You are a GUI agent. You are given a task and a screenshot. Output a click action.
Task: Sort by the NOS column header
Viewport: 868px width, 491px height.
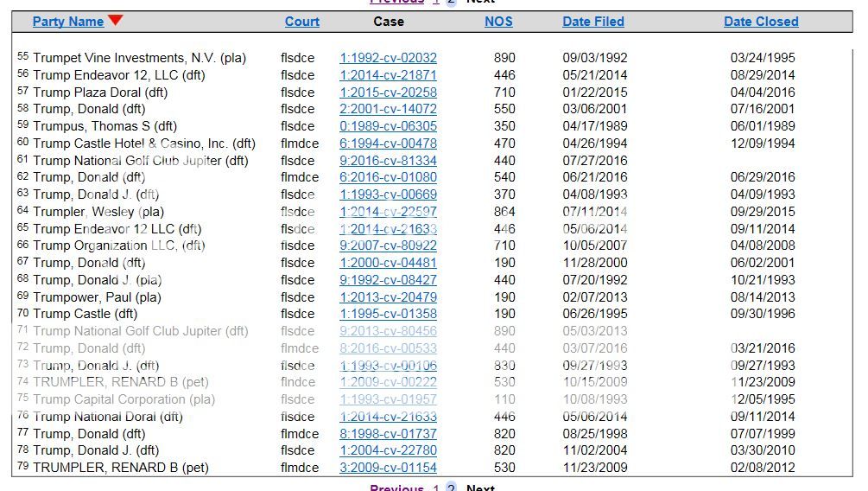(x=498, y=22)
